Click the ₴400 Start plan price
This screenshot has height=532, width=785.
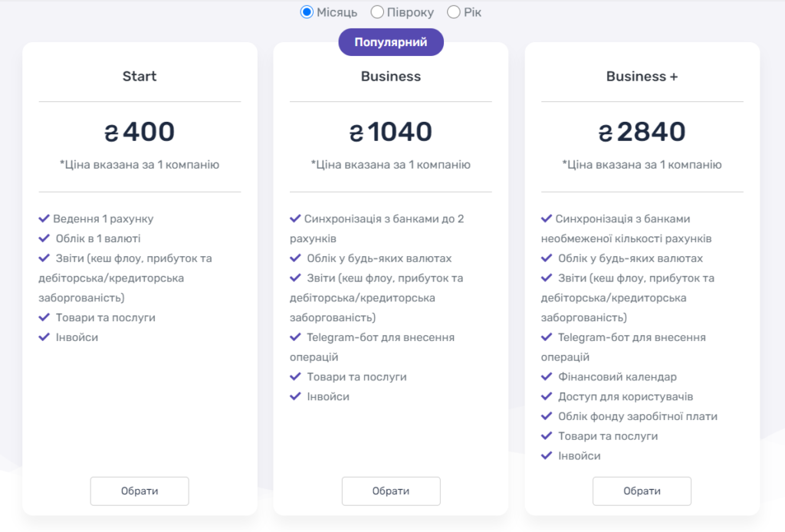(140, 133)
